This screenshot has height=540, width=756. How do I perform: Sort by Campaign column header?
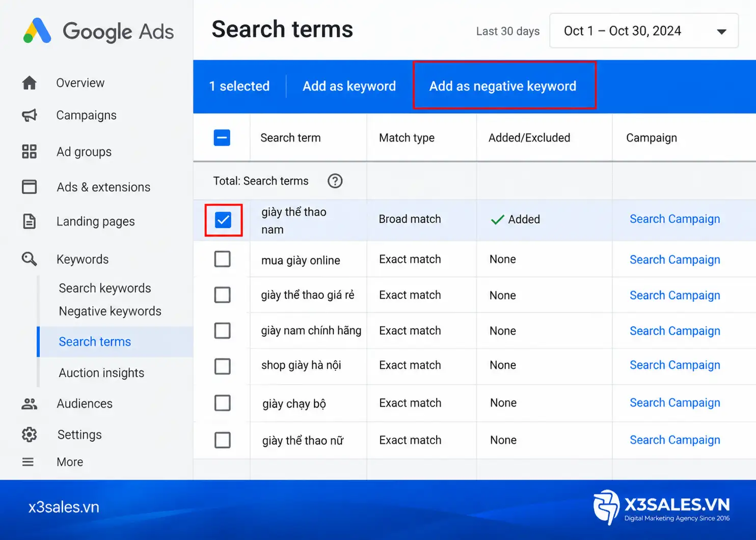[652, 138]
